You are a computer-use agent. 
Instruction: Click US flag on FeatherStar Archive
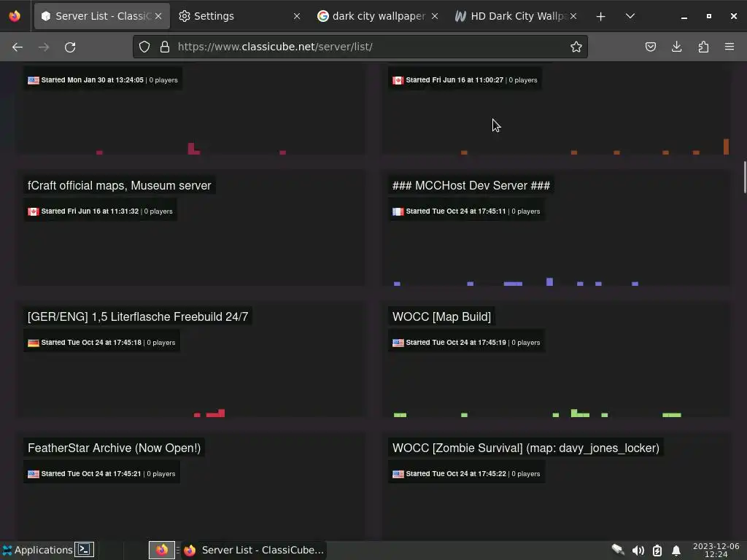(34, 474)
